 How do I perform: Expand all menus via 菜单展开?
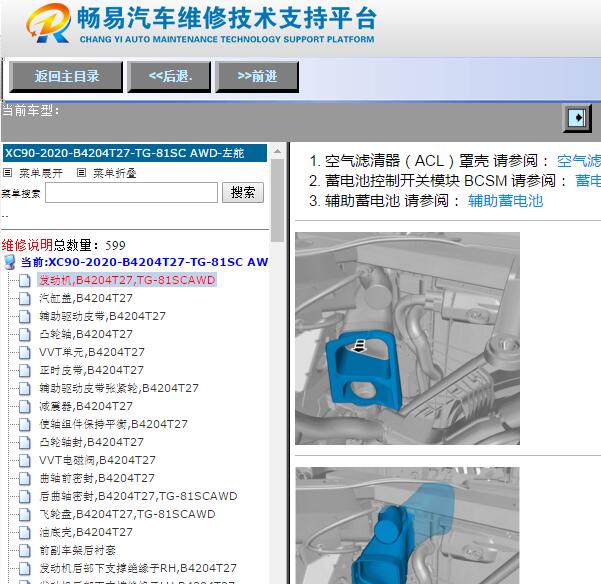[x=41, y=173]
